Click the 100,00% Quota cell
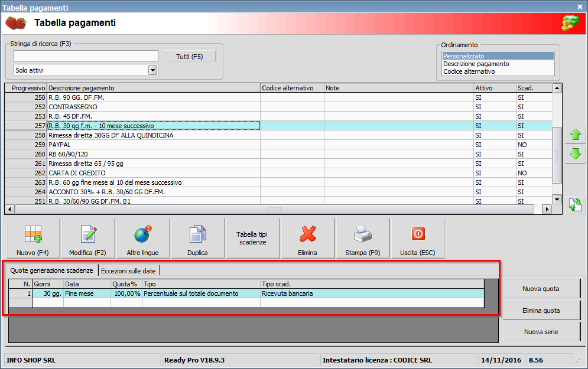The image size is (588, 369). pyautogui.click(x=126, y=293)
